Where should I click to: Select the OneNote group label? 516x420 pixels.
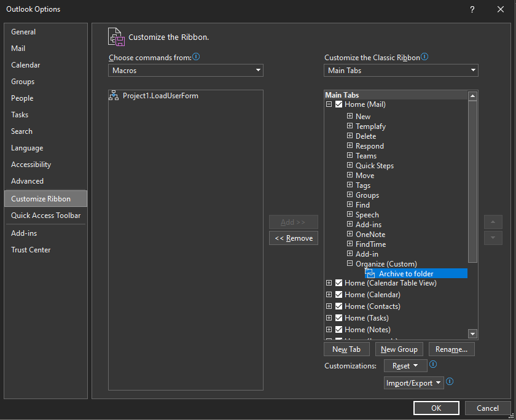370,234
